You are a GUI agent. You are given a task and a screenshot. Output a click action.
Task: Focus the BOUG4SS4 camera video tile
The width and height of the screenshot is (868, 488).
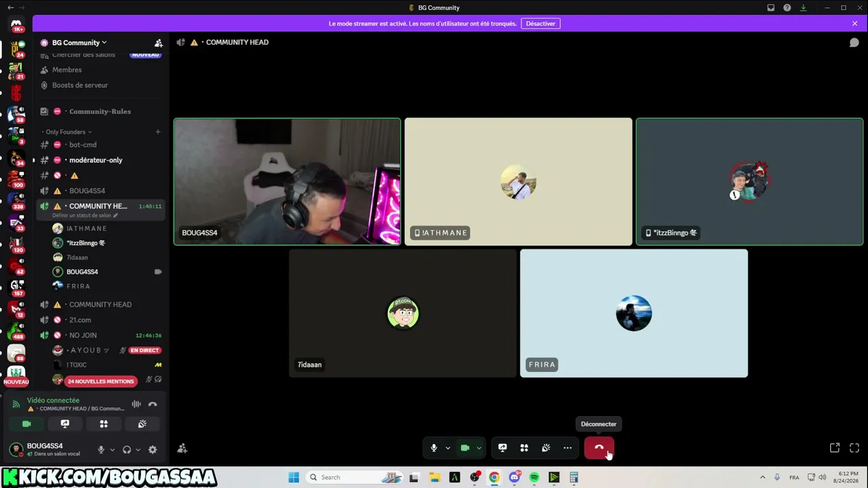(288, 182)
